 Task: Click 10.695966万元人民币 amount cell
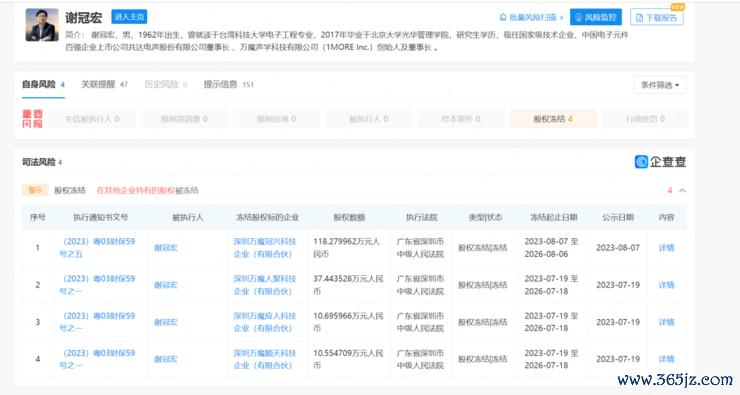pyautogui.click(x=348, y=322)
